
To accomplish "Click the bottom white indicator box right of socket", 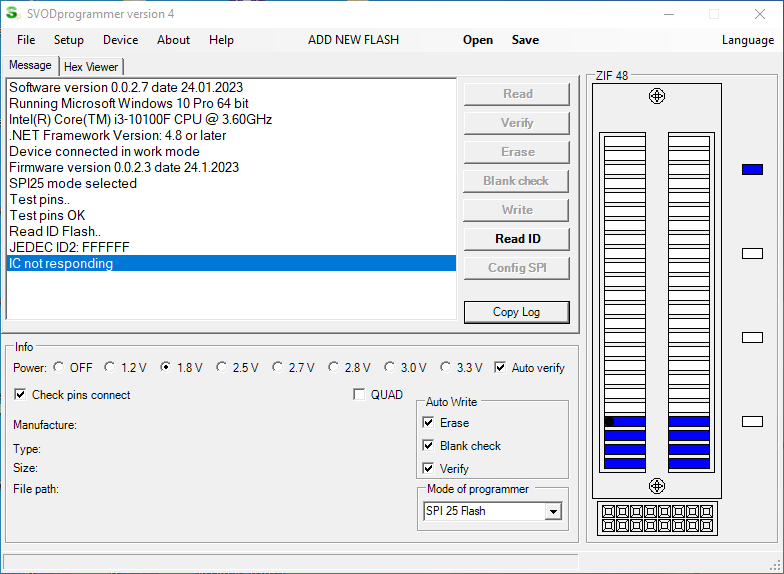I will coord(752,422).
